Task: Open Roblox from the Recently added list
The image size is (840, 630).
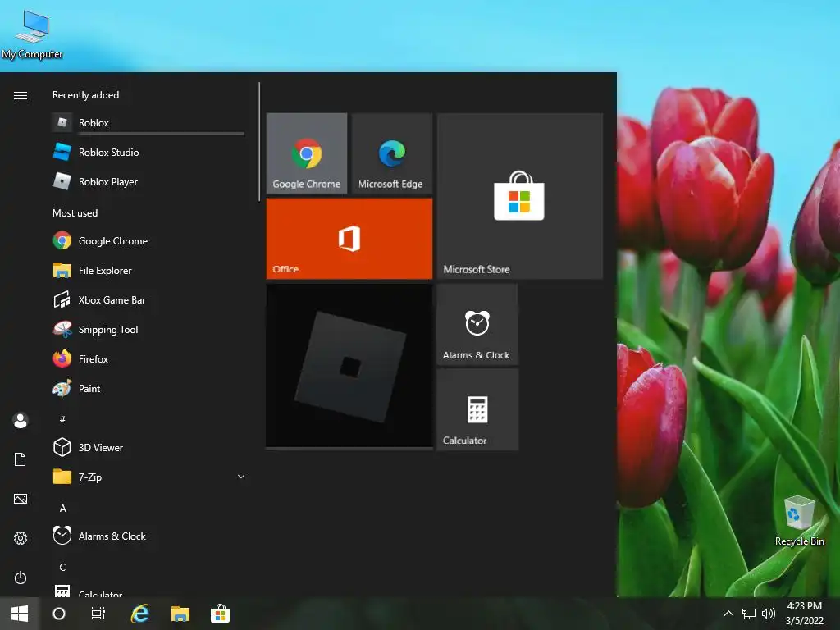Action: (x=148, y=123)
